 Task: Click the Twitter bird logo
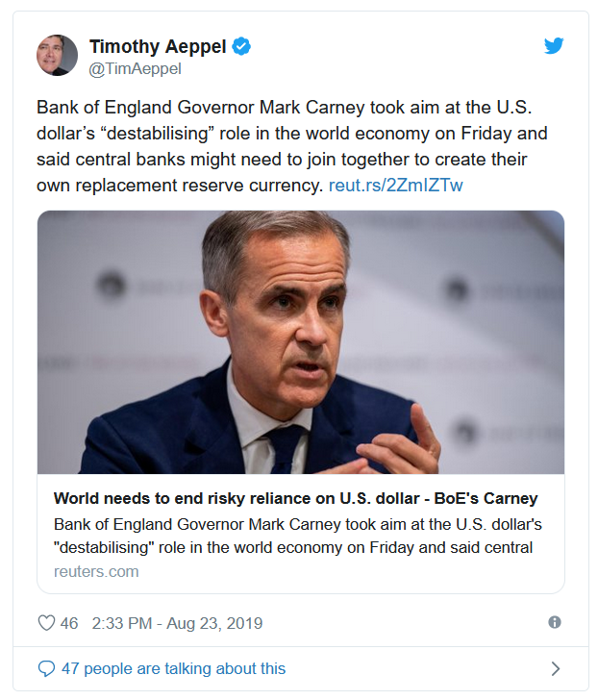click(x=554, y=45)
